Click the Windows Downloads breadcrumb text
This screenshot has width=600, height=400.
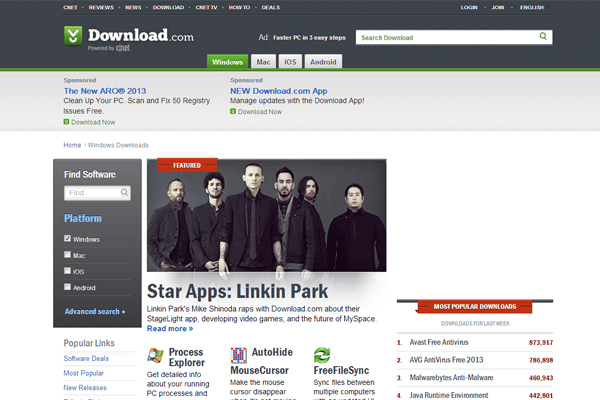(118, 145)
